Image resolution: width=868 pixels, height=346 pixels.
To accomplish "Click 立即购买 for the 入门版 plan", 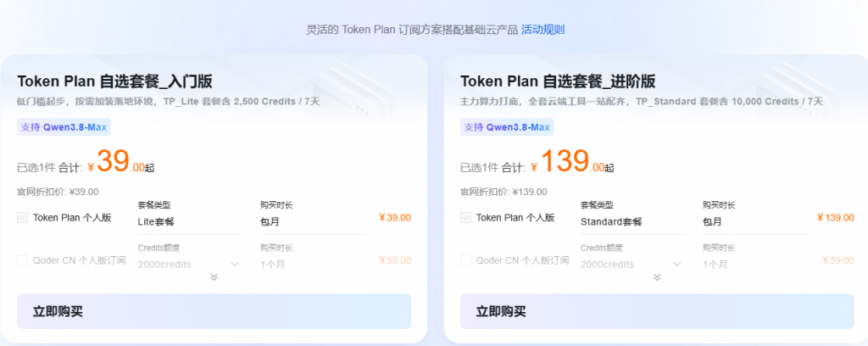I will pos(214,311).
